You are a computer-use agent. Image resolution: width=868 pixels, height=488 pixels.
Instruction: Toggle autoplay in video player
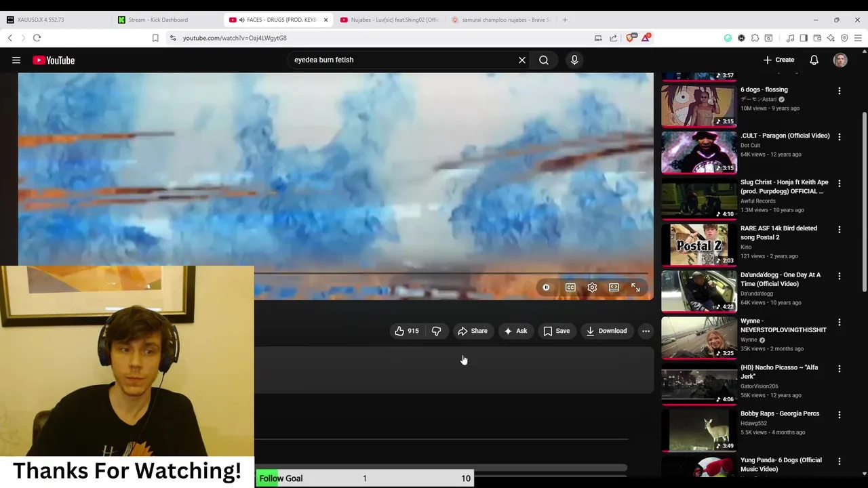click(x=546, y=287)
